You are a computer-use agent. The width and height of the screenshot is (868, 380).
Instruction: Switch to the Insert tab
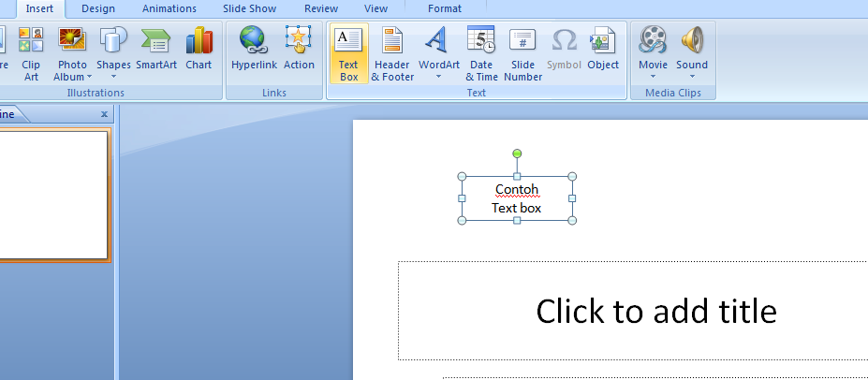click(40, 8)
